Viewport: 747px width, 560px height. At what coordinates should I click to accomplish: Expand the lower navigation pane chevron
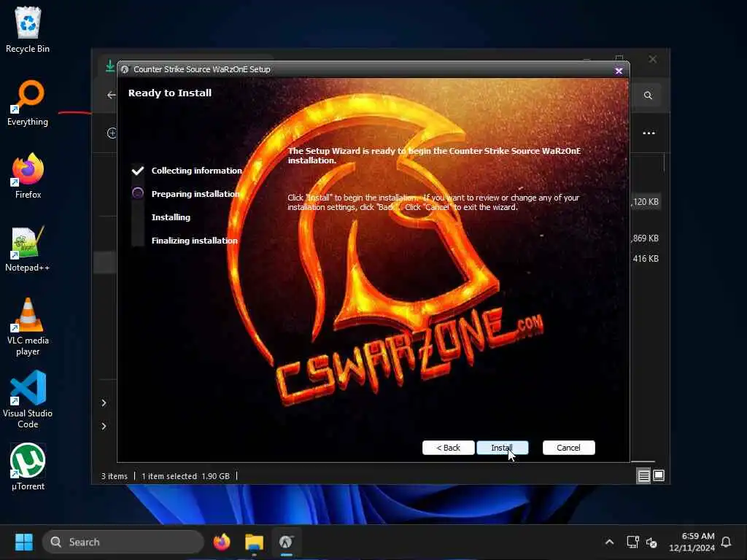[x=104, y=426]
